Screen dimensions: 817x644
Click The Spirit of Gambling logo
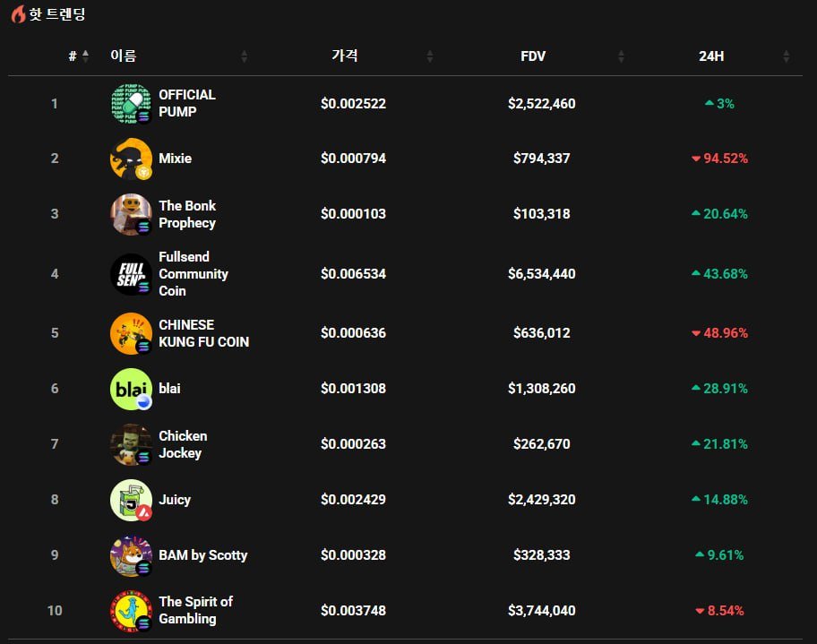click(x=132, y=611)
